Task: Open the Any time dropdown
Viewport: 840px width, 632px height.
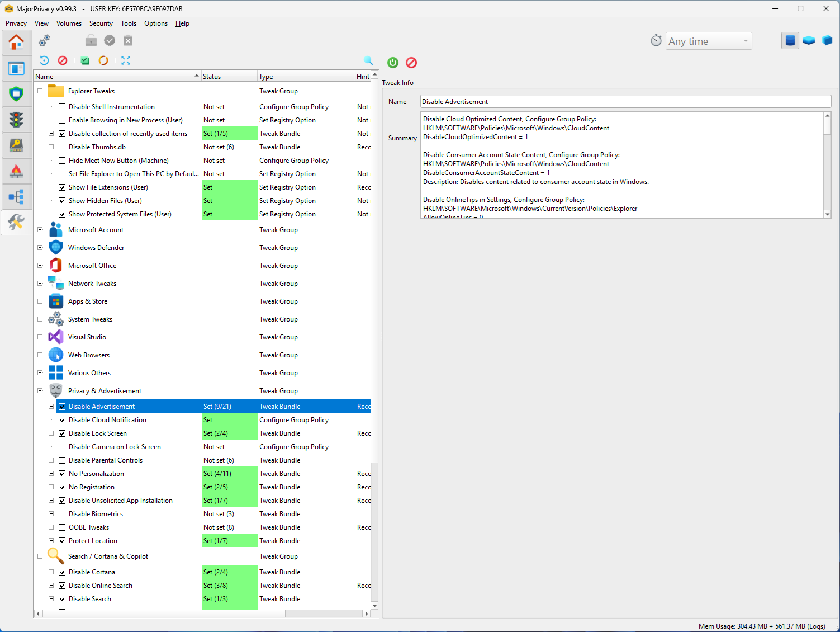Action: (745, 41)
